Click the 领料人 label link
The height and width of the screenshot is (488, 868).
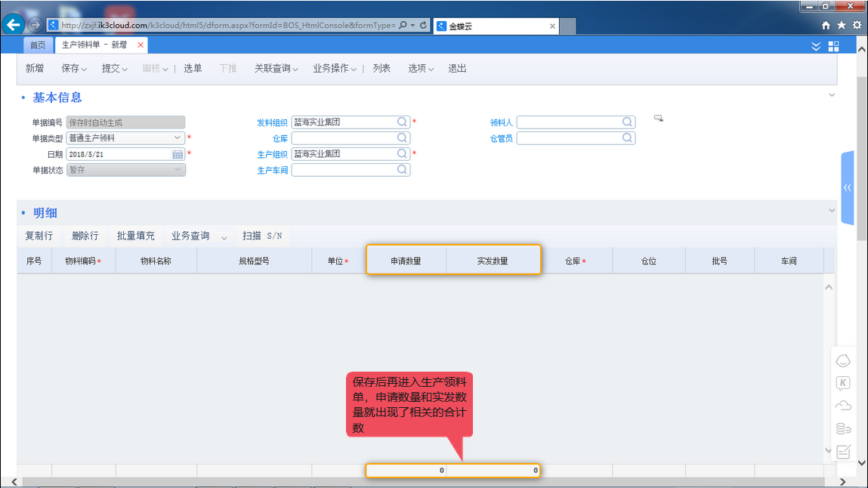[x=501, y=123]
